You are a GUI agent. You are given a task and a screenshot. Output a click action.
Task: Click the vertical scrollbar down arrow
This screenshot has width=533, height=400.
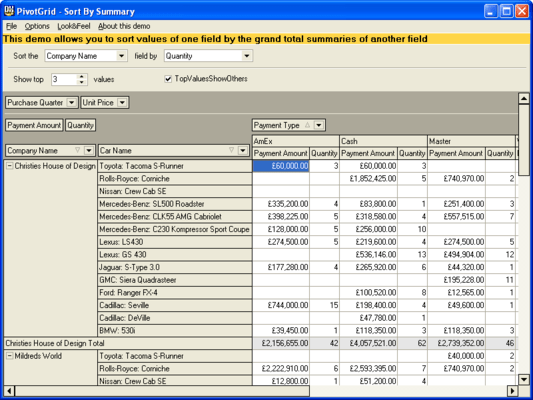pos(523,379)
